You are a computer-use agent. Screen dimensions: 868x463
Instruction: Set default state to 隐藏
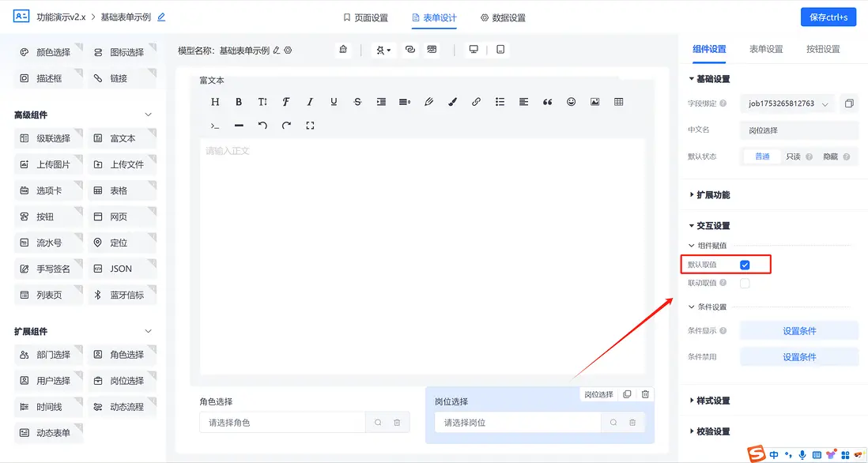click(x=832, y=156)
